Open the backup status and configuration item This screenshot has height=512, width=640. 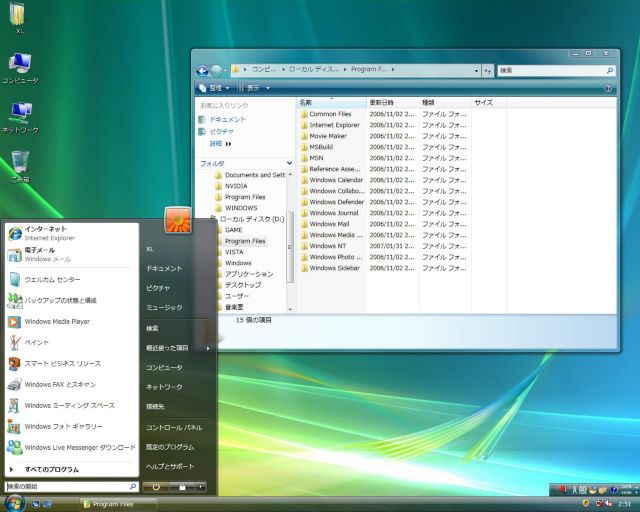point(71,301)
